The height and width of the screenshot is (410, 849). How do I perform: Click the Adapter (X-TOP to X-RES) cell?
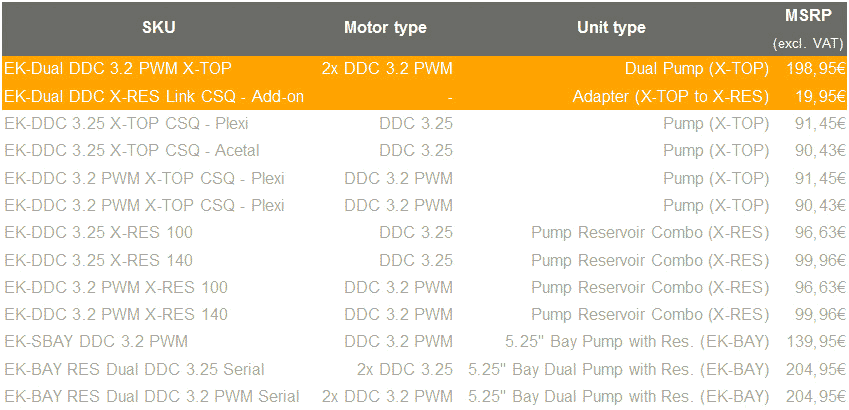click(x=670, y=96)
